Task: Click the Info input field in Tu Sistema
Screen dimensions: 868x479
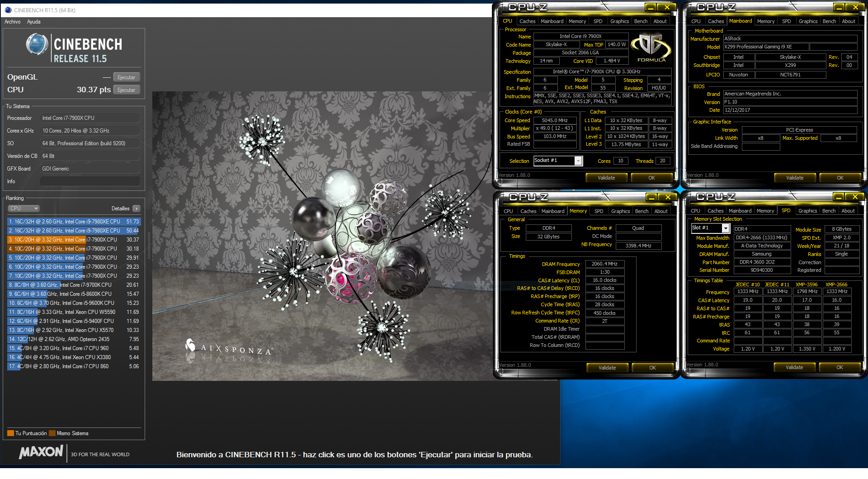Action: point(90,181)
